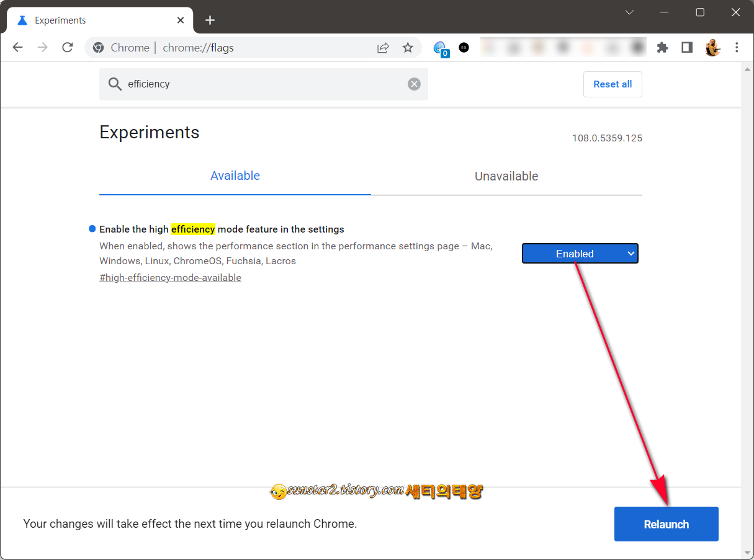Open the black round ES extension icon
Viewport: 754px width, 560px height.
464,48
